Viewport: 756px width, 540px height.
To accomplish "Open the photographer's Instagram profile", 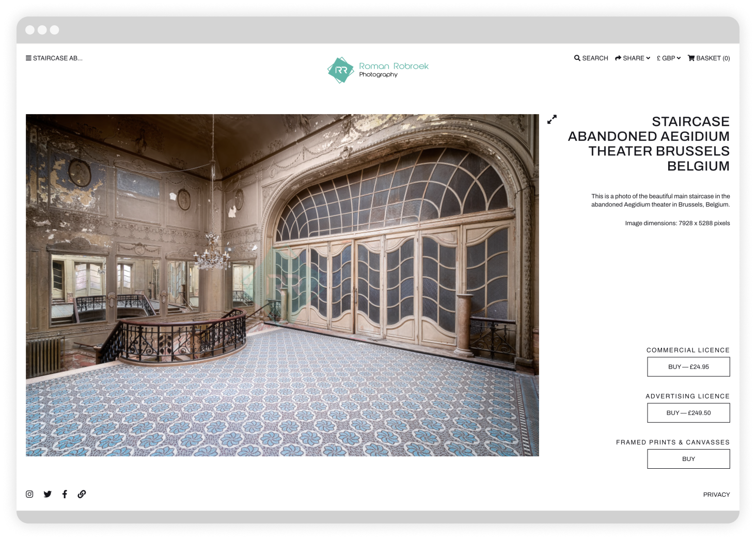I will point(29,494).
